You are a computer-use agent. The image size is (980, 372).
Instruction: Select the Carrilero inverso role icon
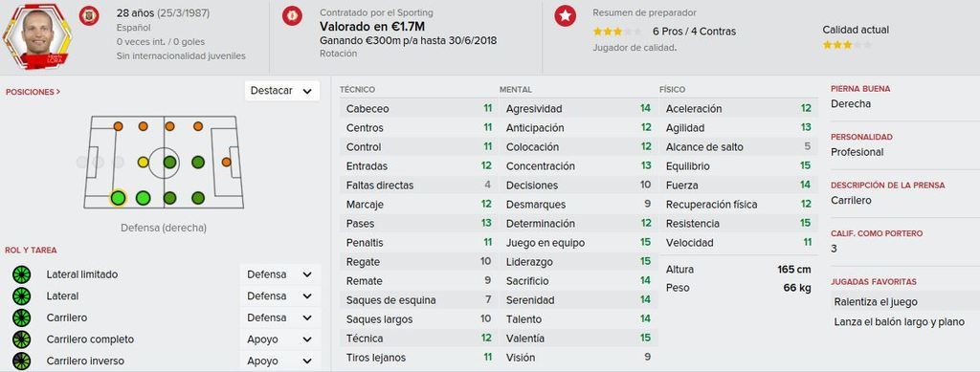(x=22, y=361)
